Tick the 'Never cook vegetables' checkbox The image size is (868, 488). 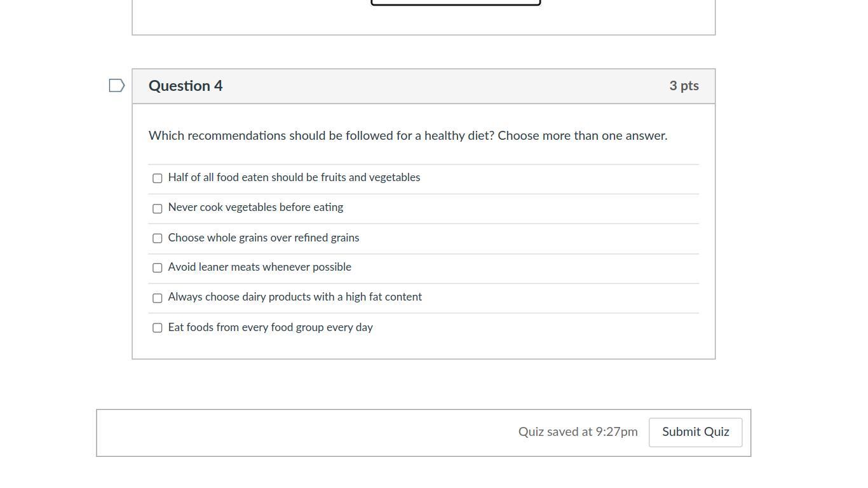[x=158, y=208]
